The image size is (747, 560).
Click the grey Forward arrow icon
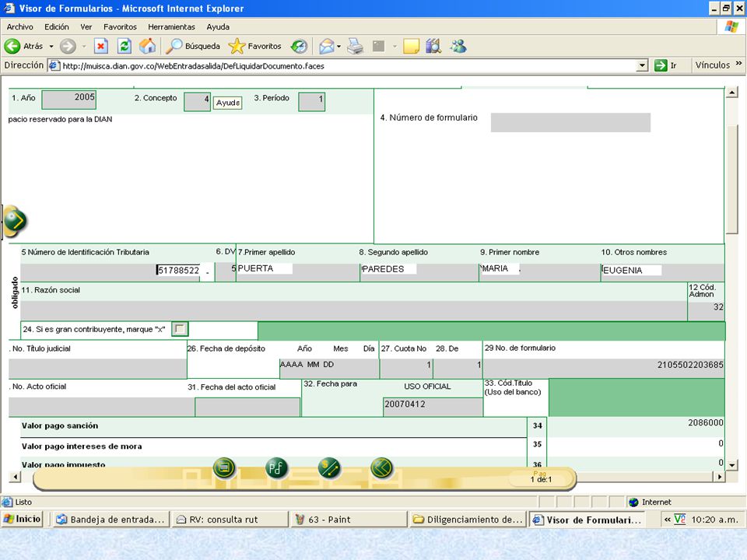click(x=68, y=46)
